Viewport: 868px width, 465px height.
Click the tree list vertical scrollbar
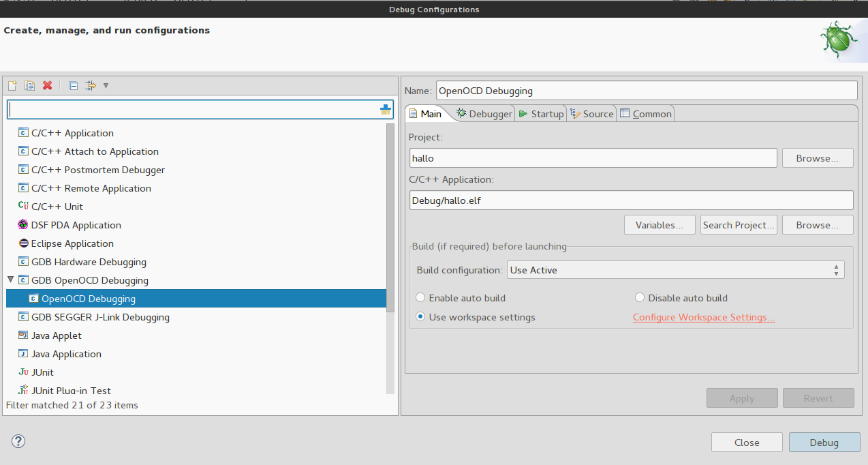click(390, 218)
